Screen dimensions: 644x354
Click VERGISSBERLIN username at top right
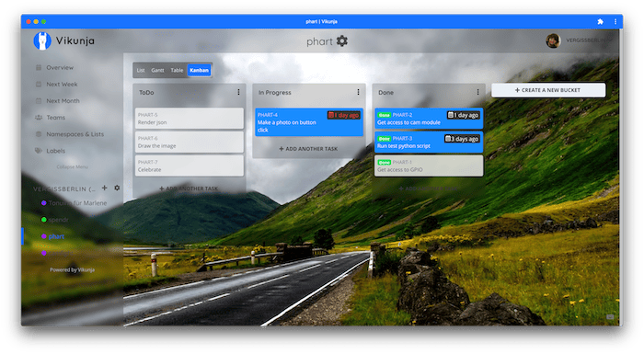click(586, 40)
